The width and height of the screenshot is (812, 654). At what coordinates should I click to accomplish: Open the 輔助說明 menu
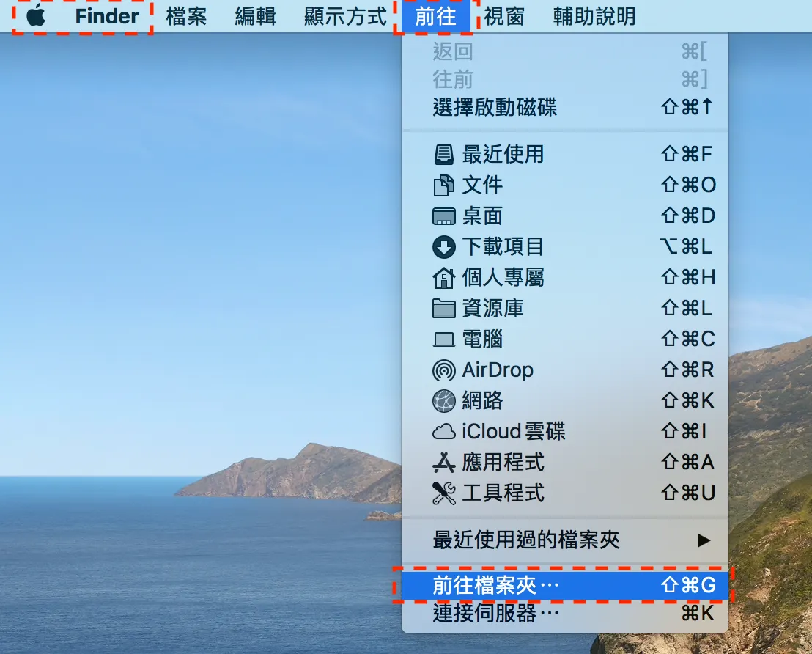tap(594, 17)
